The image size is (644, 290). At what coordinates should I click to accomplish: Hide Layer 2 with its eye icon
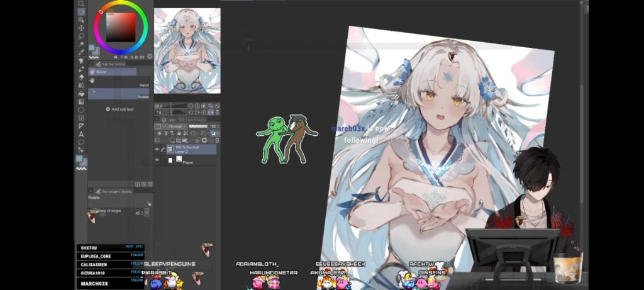tap(157, 149)
